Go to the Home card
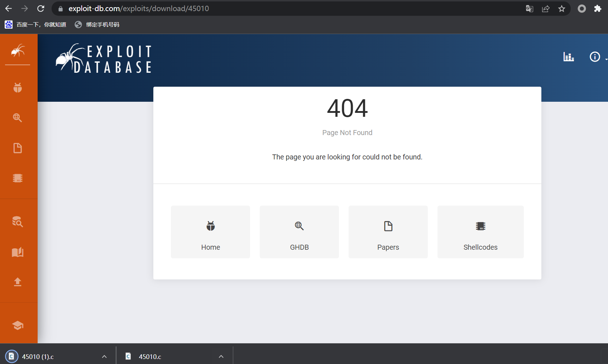Viewport: 608px width, 364px height. (x=211, y=232)
